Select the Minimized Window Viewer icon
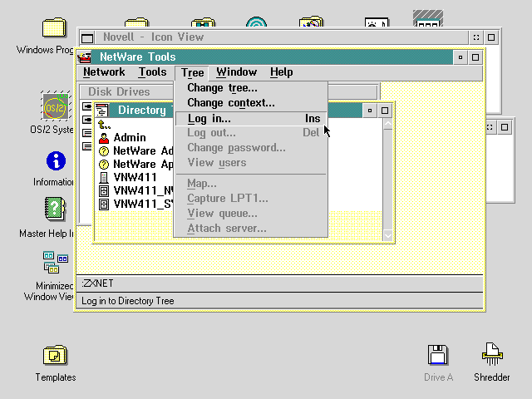This screenshot has width=532, height=399. coord(56,263)
